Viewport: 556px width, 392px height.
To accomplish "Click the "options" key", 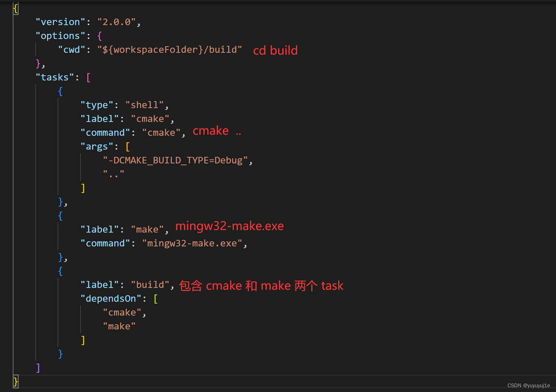I will (x=60, y=36).
